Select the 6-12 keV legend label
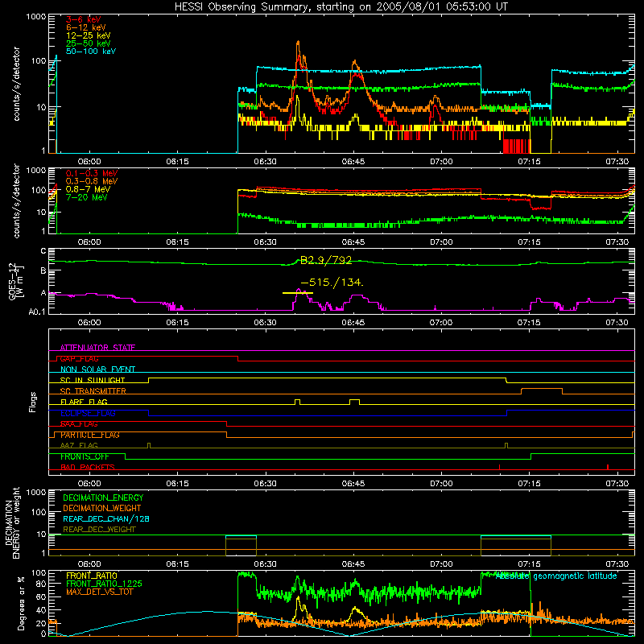The width and height of the screenshot is (644, 644). coord(86,27)
